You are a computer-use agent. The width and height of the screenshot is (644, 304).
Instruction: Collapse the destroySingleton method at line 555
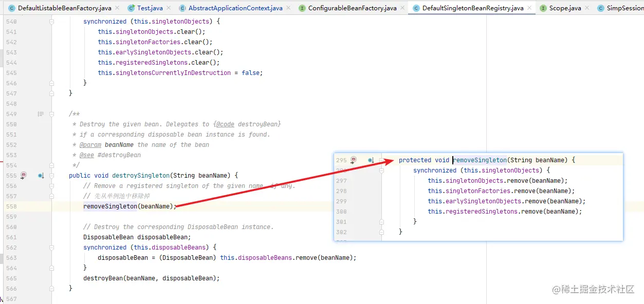[x=51, y=176]
